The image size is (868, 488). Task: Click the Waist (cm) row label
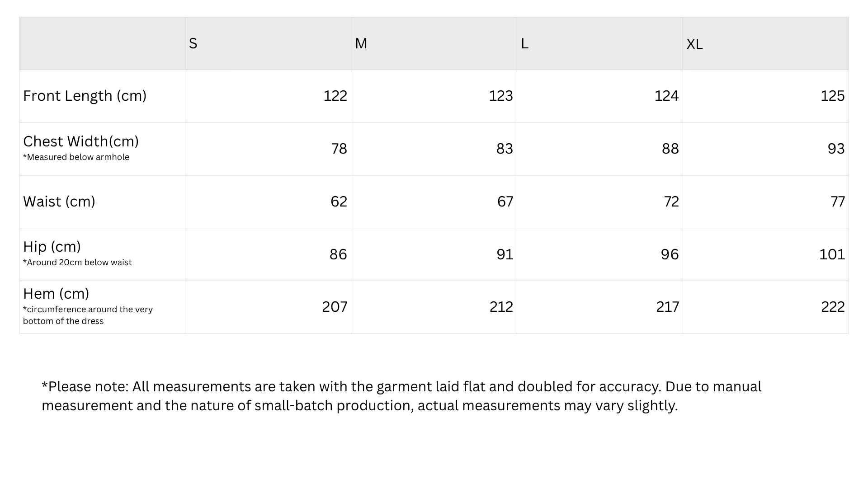tap(59, 202)
